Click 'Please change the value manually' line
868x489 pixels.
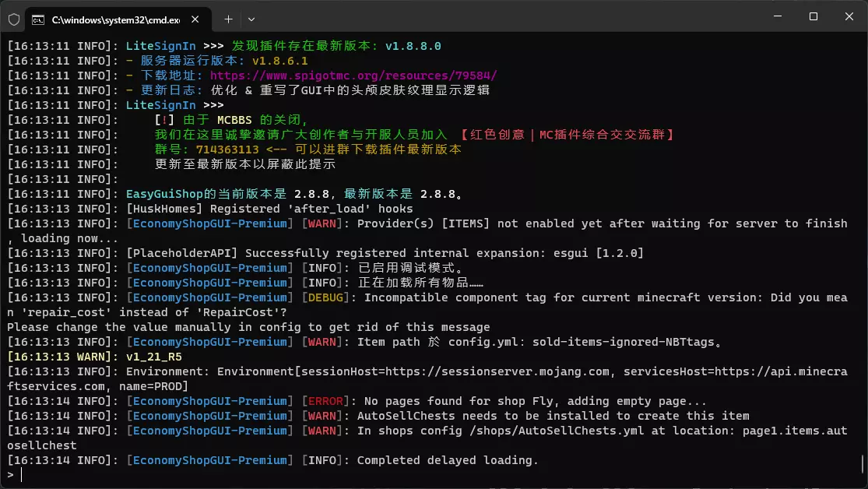248,327
